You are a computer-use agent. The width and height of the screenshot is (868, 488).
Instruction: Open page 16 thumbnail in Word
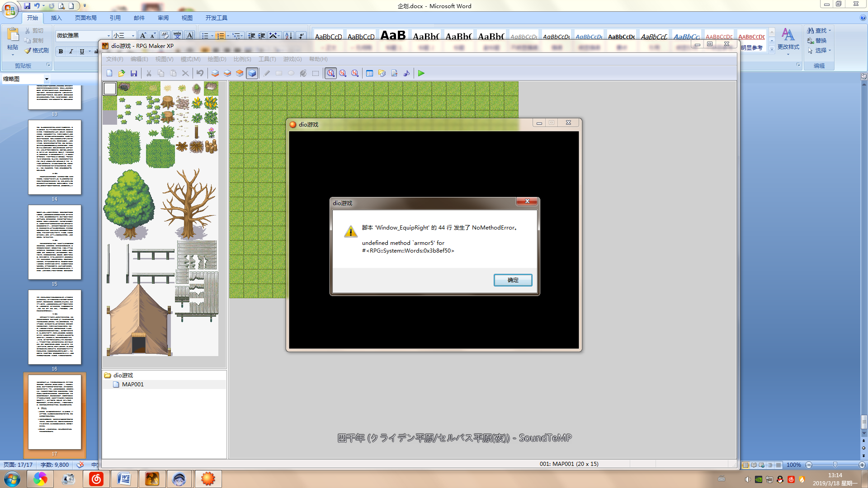click(55, 327)
